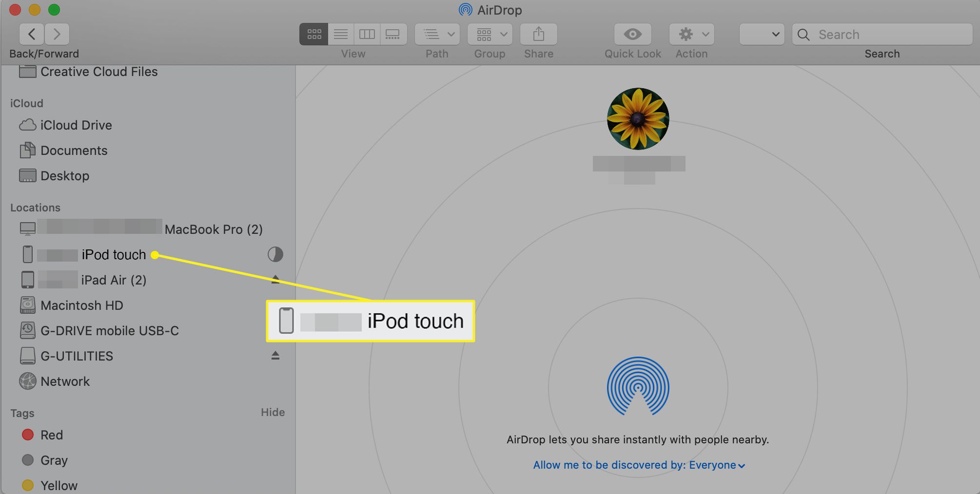Click the Share toolbar button
Screen dimensions: 980x494
(538, 34)
